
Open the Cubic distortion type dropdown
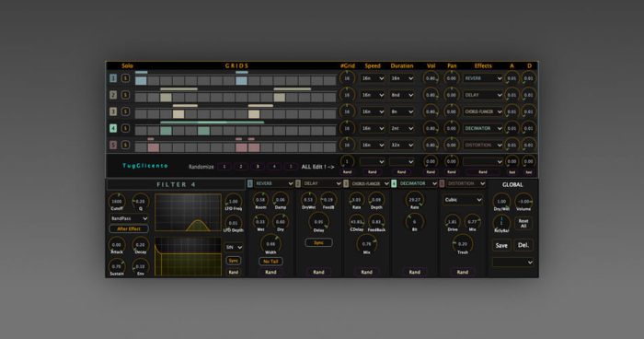tap(463, 200)
